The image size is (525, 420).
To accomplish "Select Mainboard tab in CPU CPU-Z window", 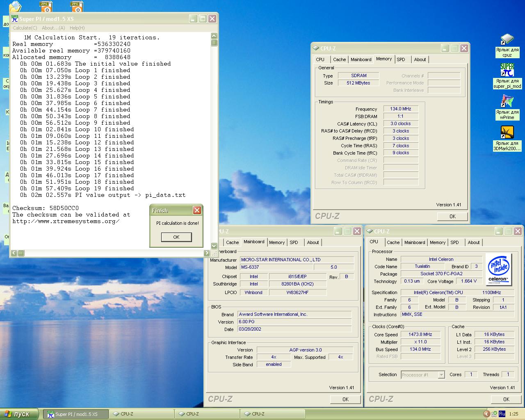I will pos(415,242).
